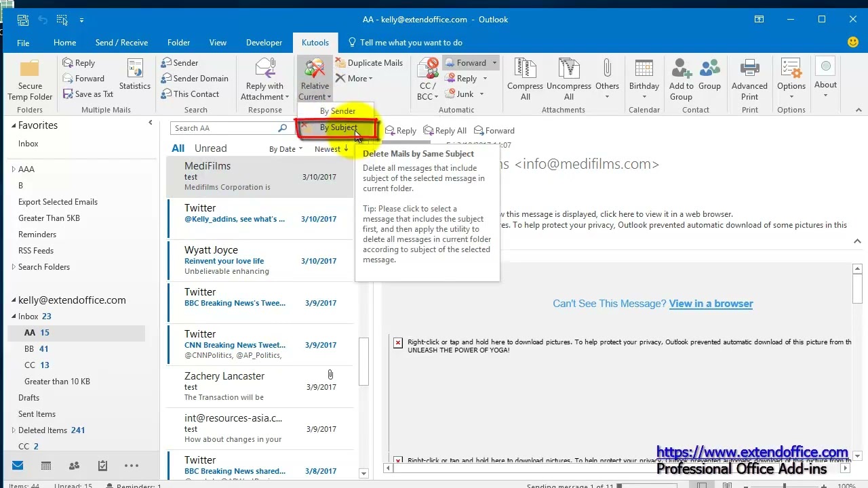Screen dimensions: 868x488
Task: Open By Date sort dropdown
Action: [285, 149]
